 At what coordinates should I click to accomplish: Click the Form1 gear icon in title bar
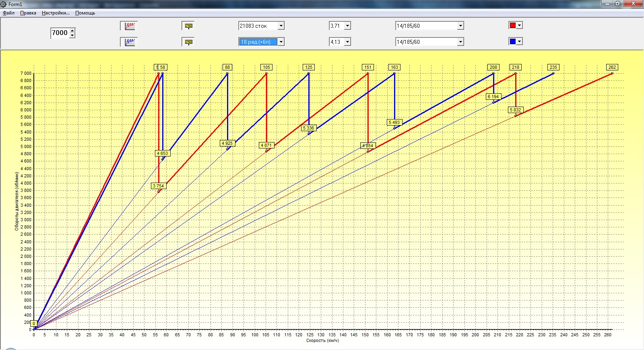(x=4, y=4)
